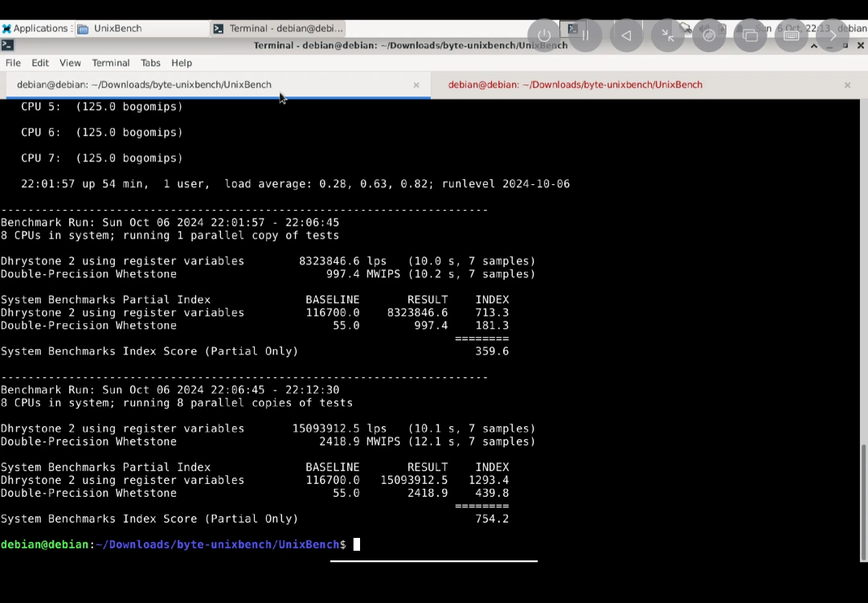Open the Help menu

coord(182,63)
